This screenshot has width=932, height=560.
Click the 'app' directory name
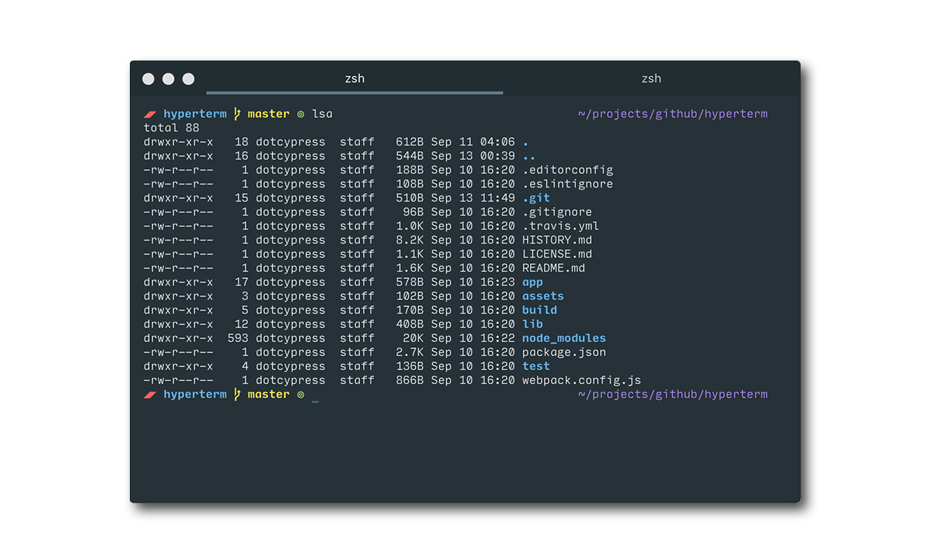pos(533,283)
